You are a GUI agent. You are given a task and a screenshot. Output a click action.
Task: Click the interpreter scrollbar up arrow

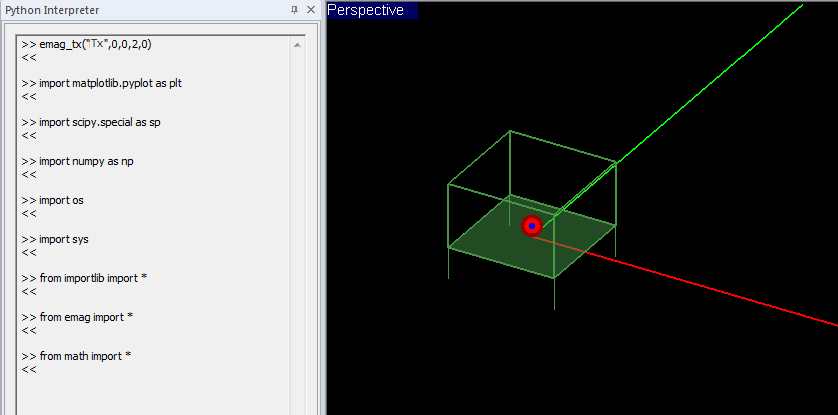[297, 45]
